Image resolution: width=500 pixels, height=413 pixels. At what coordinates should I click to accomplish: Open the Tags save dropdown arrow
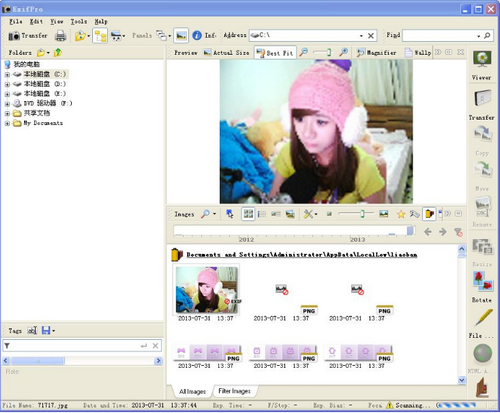point(54,331)
